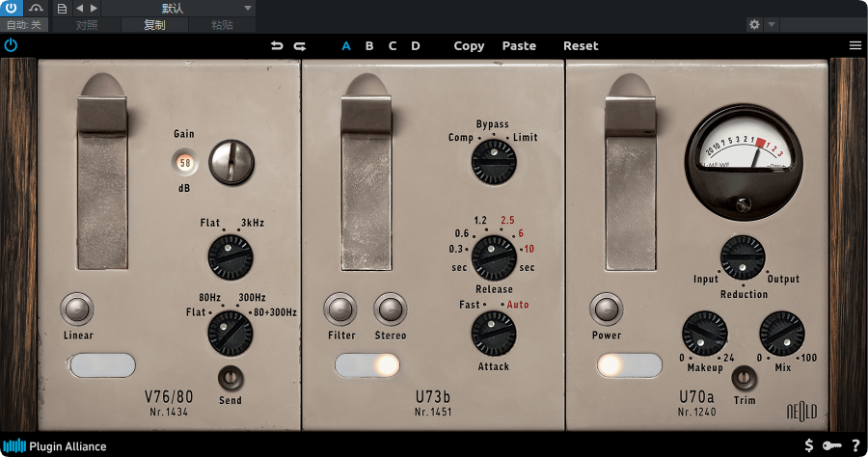
Task: Click the red Auto attack label
Action: pyautogui.click(x=518, y=305)
